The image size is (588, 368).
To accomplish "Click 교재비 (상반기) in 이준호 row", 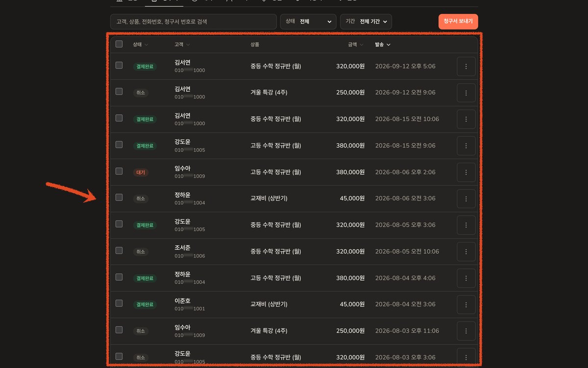I will pos(269,305).
